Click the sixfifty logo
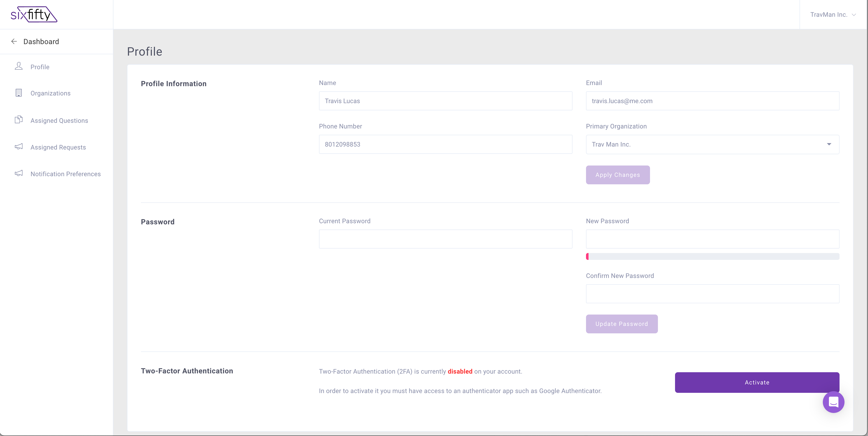Viewport: 868px width, 436px height. point(34,14)
